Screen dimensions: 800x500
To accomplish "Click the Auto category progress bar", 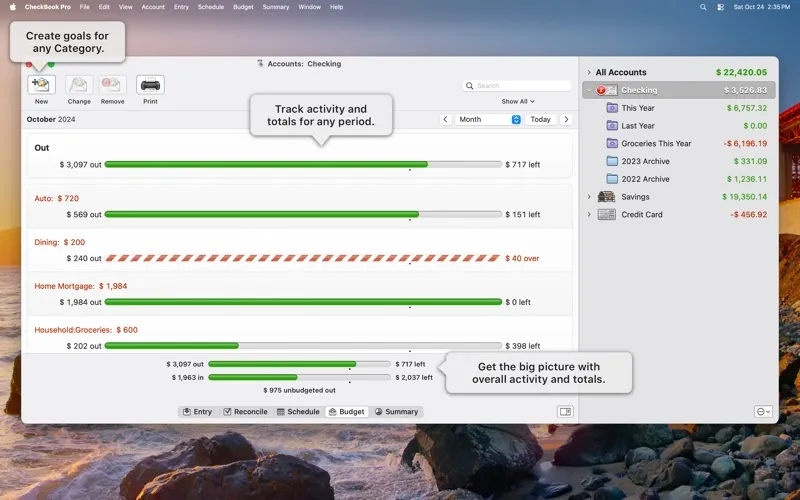I will pos(303,214).
